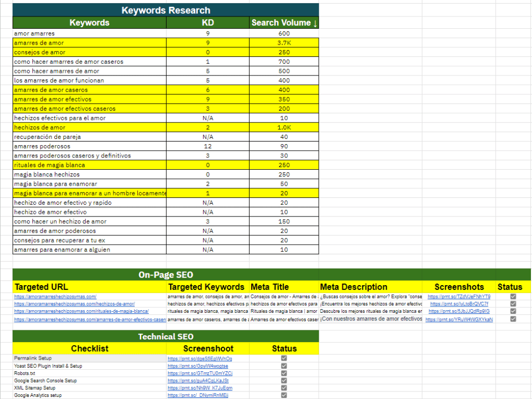Select the KD value 12 cell
Image resolution: width=532 pixels, height=399 pixels.
coord(207,146)
